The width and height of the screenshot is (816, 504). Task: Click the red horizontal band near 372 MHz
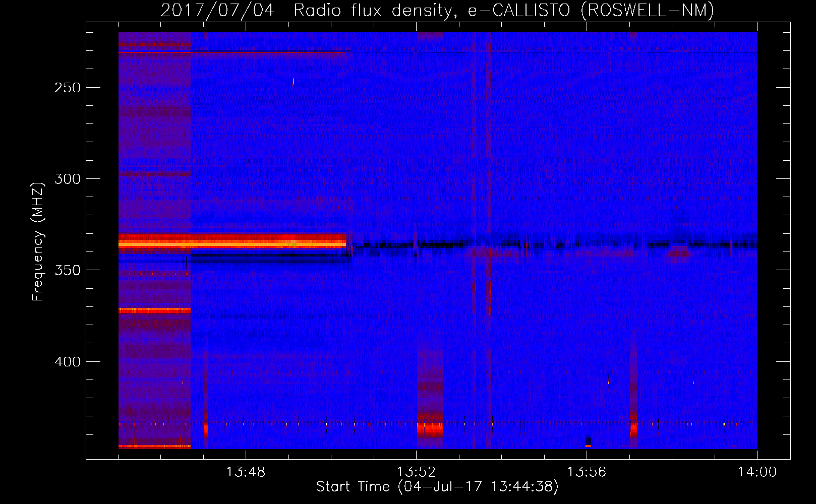click(154, 310)
